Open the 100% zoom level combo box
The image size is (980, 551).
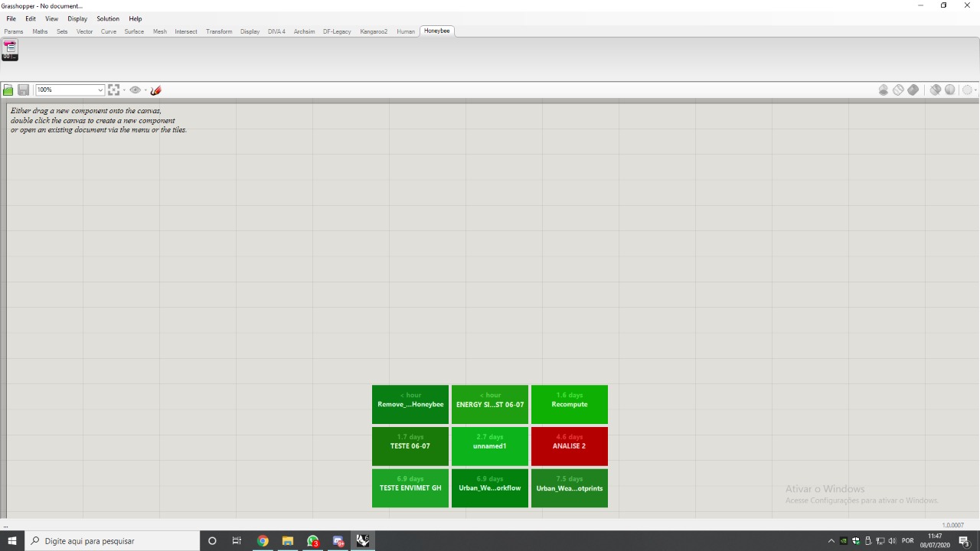point(70,90)
